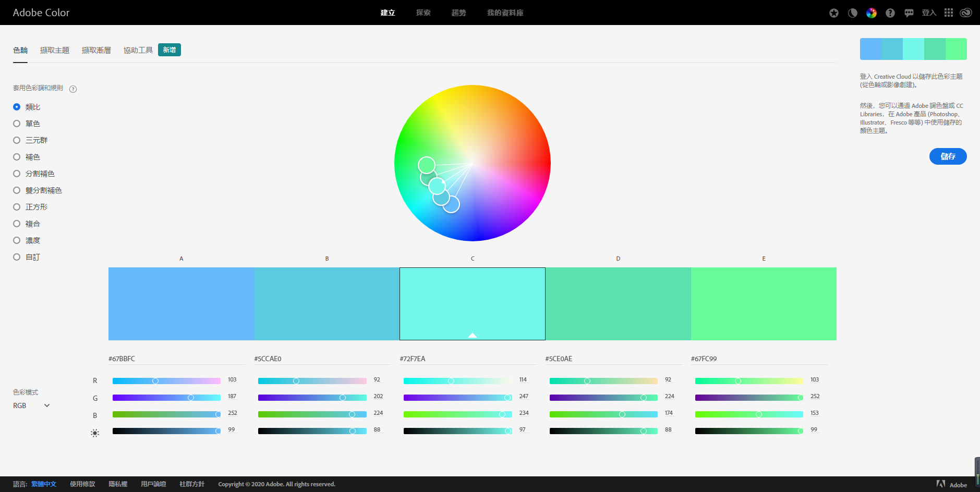Click the G slider for color B
Viewport: 980px width, 492px height.
[312, 398]
